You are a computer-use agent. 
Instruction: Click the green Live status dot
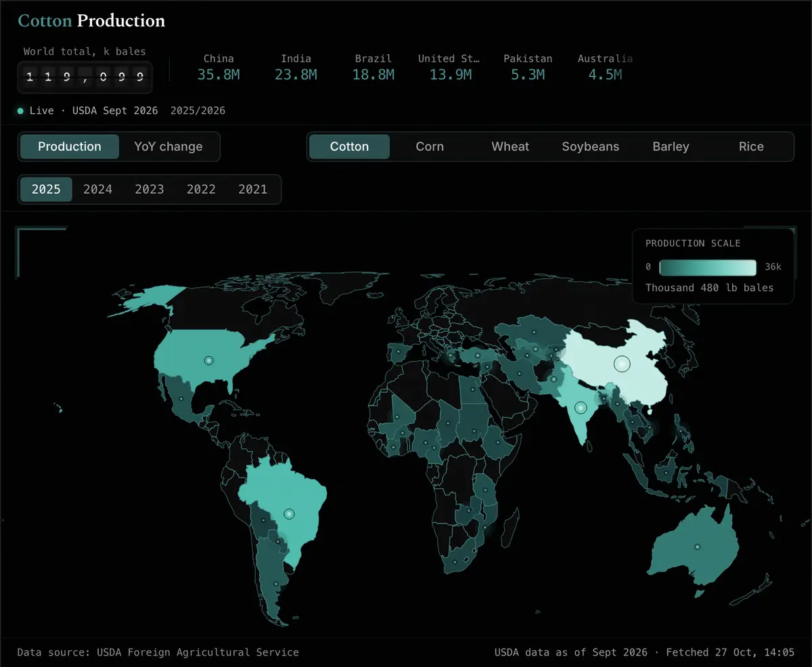click(x=20, y=110)
